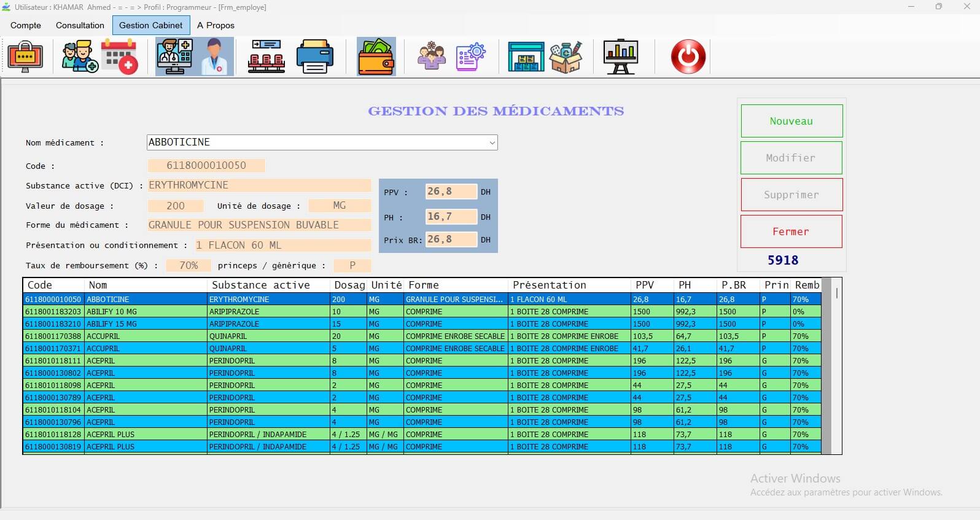Open the patients add icon
Screen dimensions: 980x520
point(80,56)
